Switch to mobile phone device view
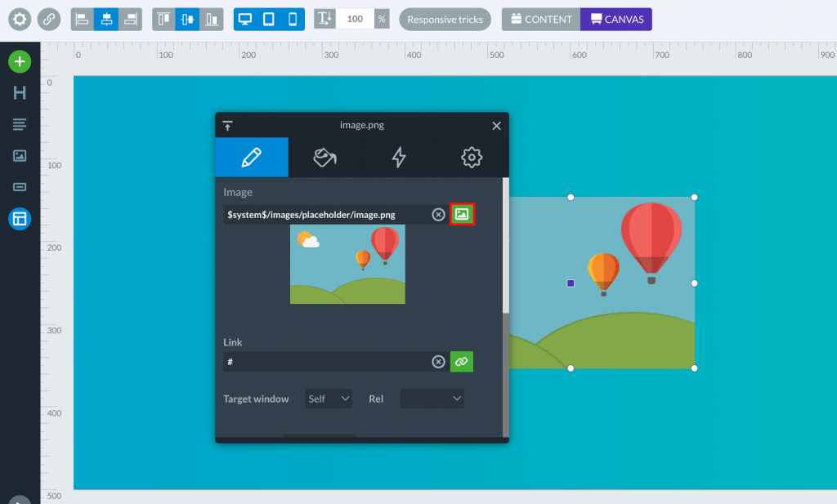The height and width of the screenshot is (504, 837). (x=293, y=20)
